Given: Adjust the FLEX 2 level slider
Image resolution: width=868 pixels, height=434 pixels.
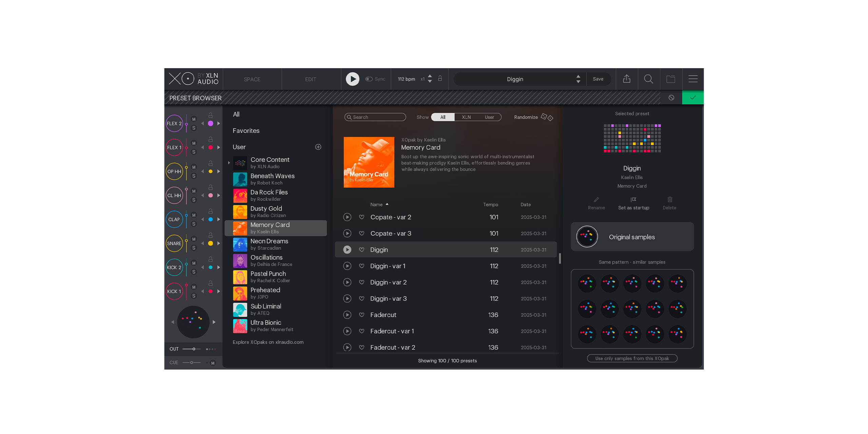Looking at the screenshot, I should pyautogui.click(x=186, y=123).
